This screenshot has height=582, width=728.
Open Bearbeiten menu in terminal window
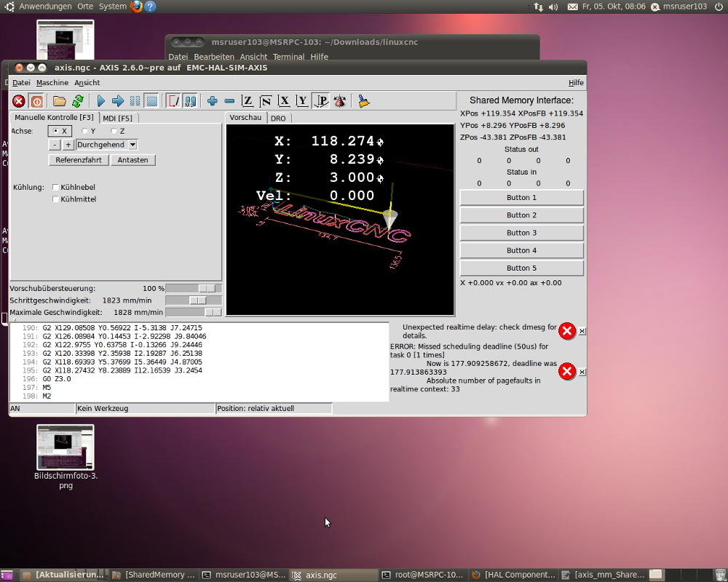(214, 57)
